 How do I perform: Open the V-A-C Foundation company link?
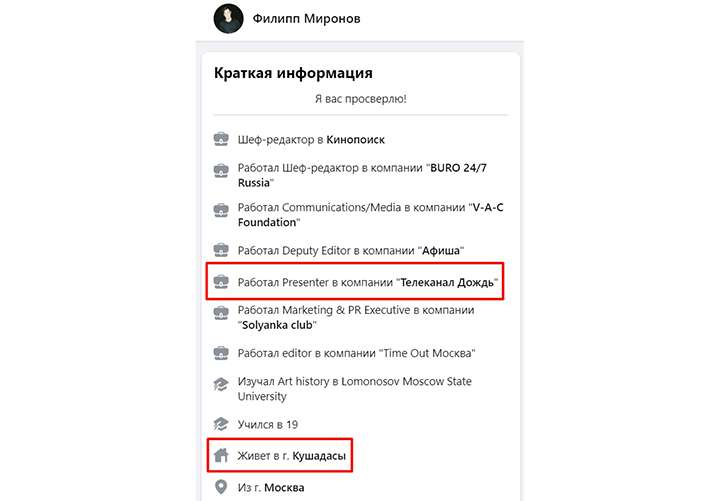coord(371,215)
